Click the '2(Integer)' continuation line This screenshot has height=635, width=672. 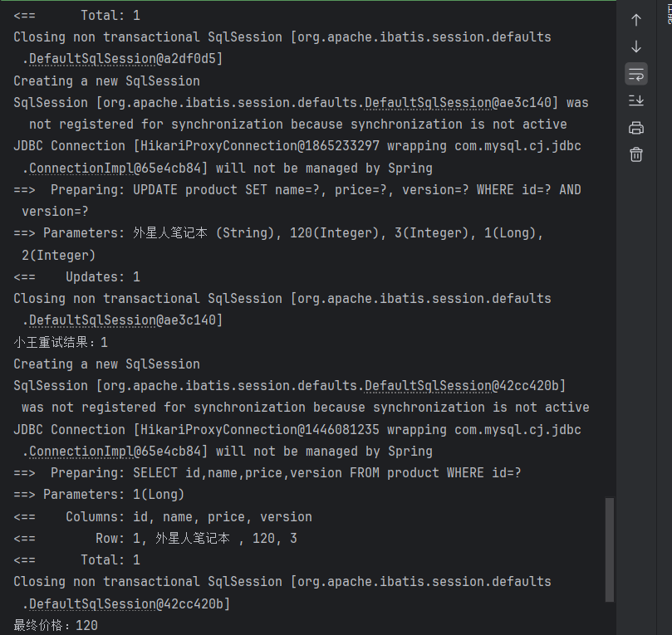(x=59, y=256)
